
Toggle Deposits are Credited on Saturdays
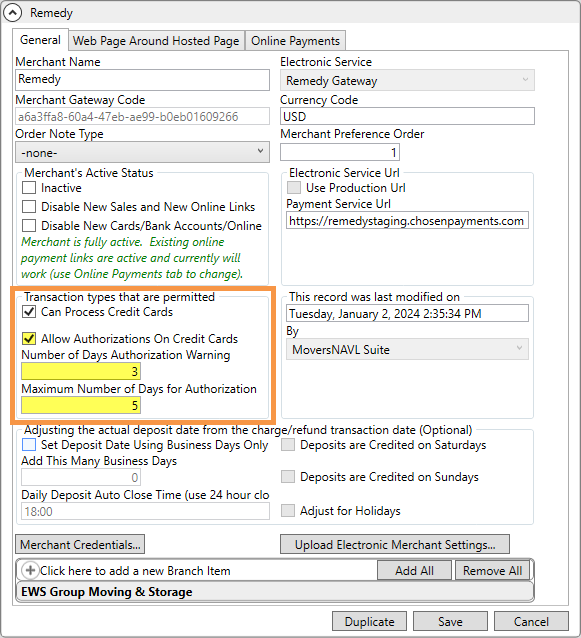(288, 445)
